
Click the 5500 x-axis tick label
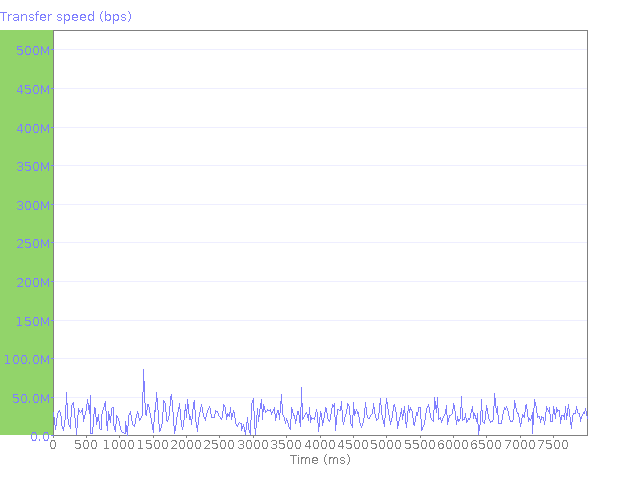click(x=420, y=445)
